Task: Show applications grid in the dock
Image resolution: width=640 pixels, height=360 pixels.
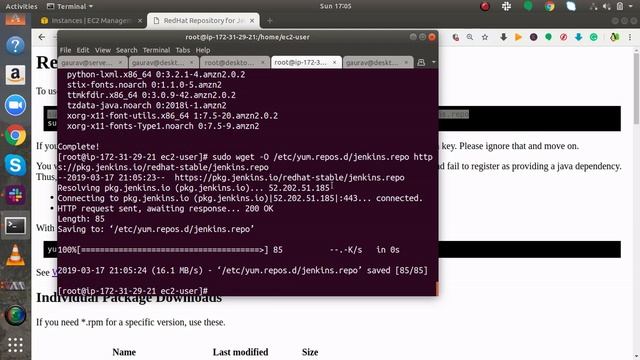Action: (15, 345)
